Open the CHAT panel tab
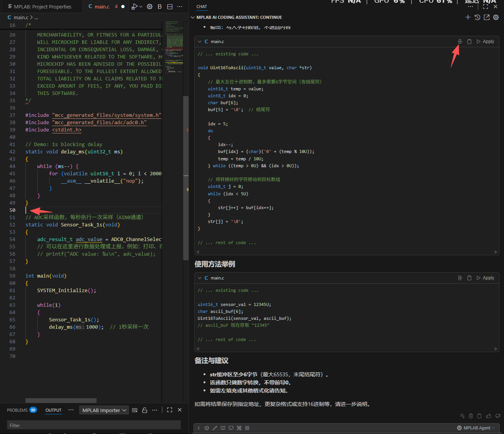 pyautogui.click(x=202, y=7)
